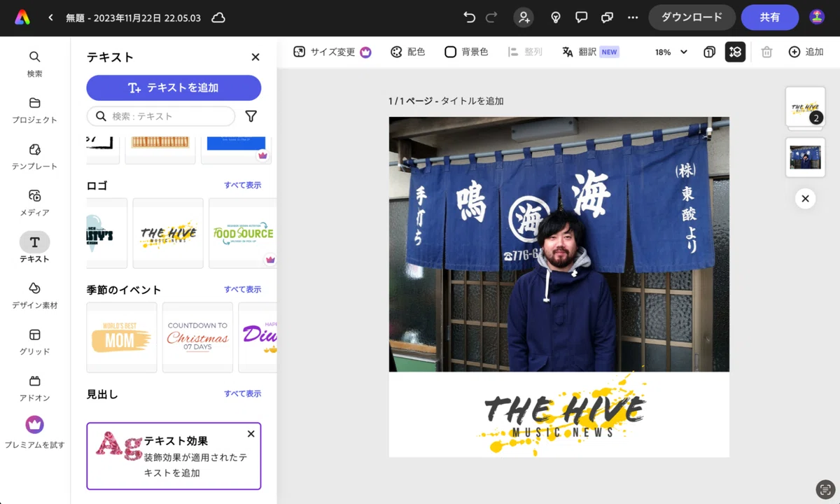Select The Hive logo on canvas
The width and height of the screenshot is (840, 504).
click(563, 415)
